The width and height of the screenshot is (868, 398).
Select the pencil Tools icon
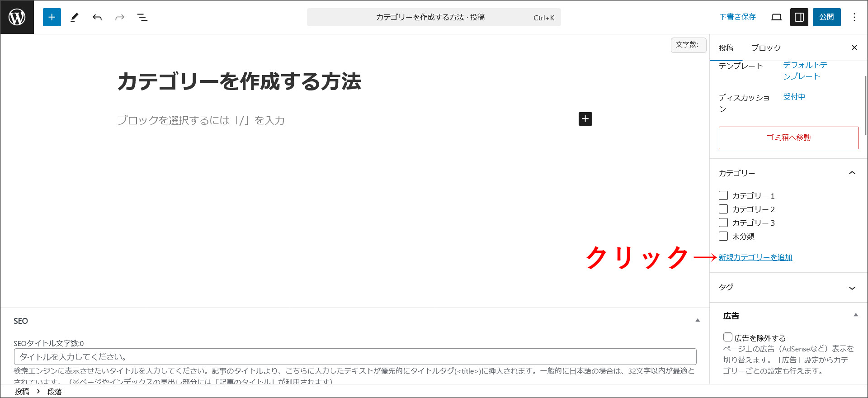coord(75,17)
